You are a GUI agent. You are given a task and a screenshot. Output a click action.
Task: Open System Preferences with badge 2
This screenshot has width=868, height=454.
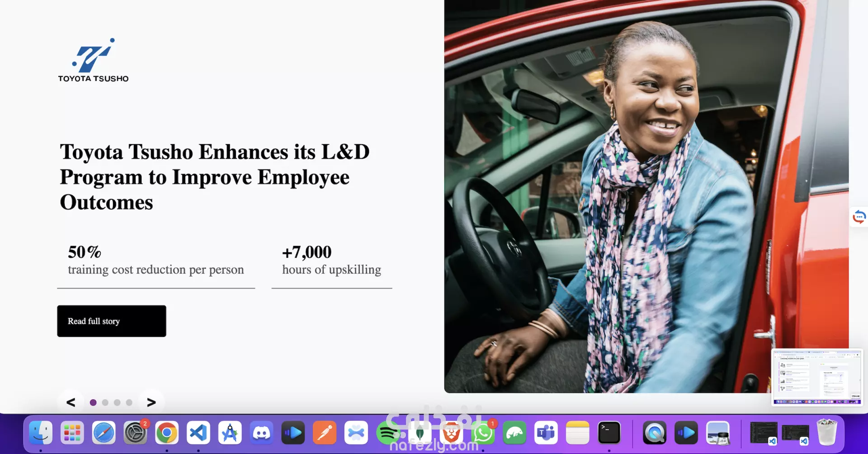click(135, 433)
